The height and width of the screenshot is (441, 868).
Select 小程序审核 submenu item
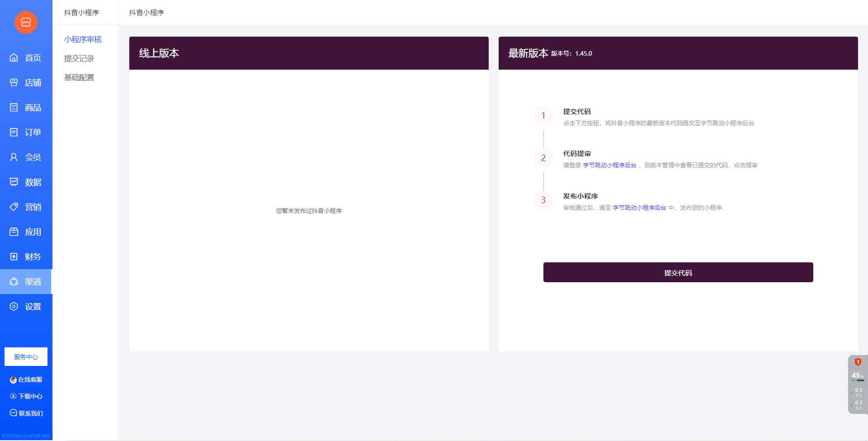point(83,39)
